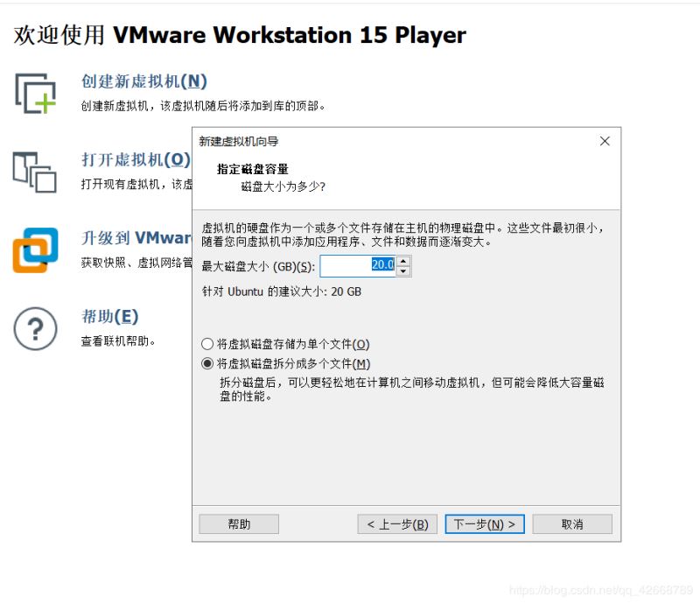
Task: Select 将虚拟磁盘拆分成多个文件 radio option
Action: (206, 361)
